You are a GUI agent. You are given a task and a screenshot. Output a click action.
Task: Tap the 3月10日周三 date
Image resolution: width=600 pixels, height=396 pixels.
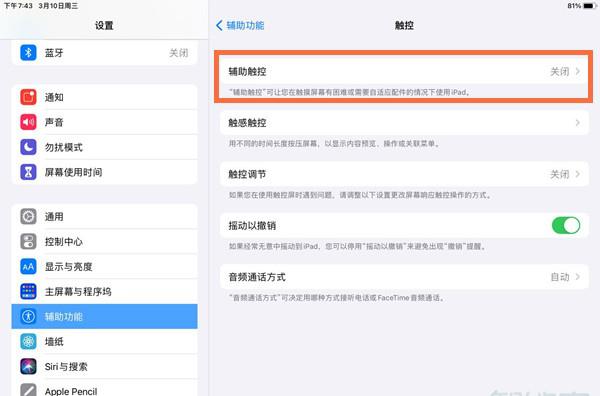click(58, 6)
